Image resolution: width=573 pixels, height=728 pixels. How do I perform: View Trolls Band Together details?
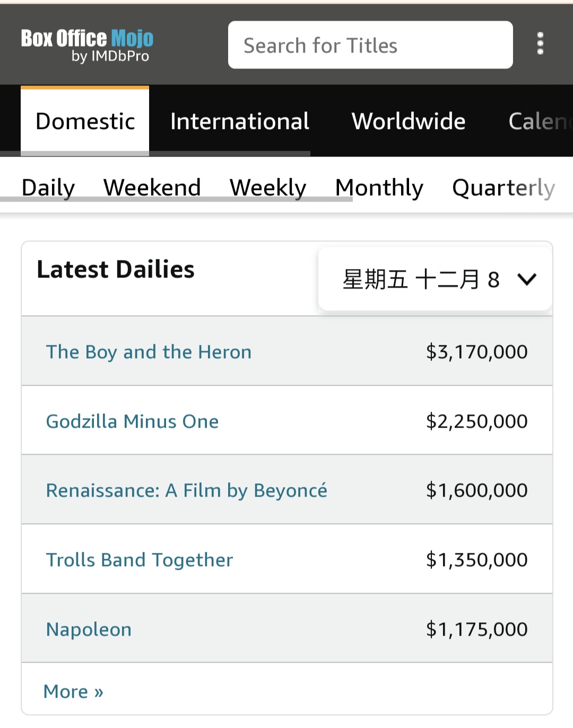coord(140,560)
